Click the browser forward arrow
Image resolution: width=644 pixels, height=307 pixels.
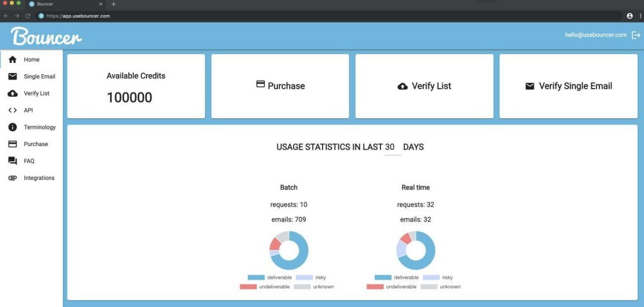pos(17,16)
